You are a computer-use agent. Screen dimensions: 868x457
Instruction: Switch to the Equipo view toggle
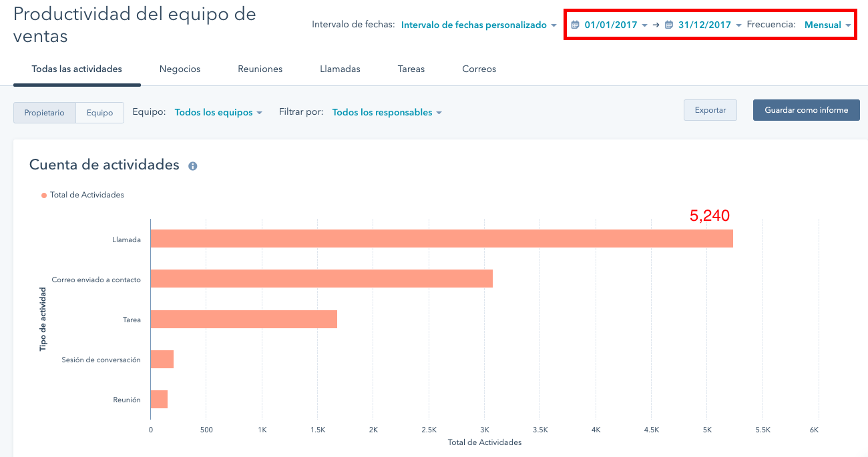tap(99, 113)
